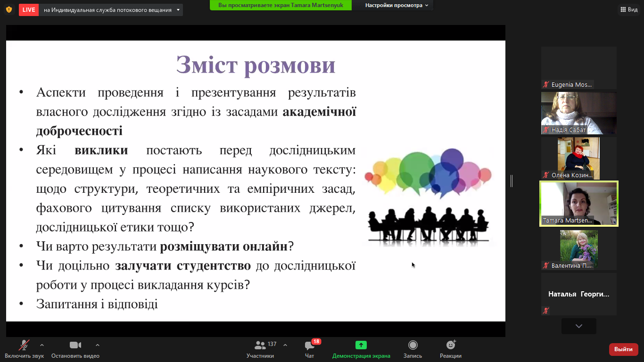Click the Выйти button
The width and height of the screenshot is (644, 362).
pyautogui.click(x=623, y=350)
